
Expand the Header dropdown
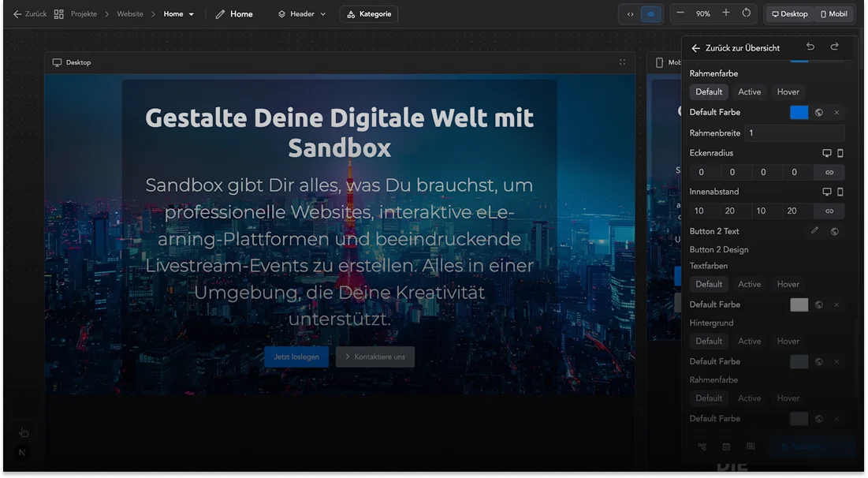(302, 14)
